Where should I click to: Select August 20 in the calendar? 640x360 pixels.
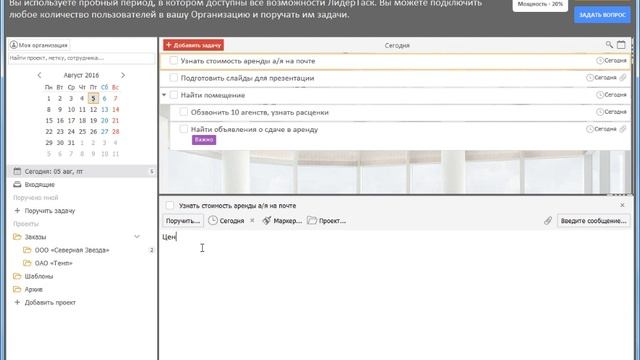(x=104, y=120)
